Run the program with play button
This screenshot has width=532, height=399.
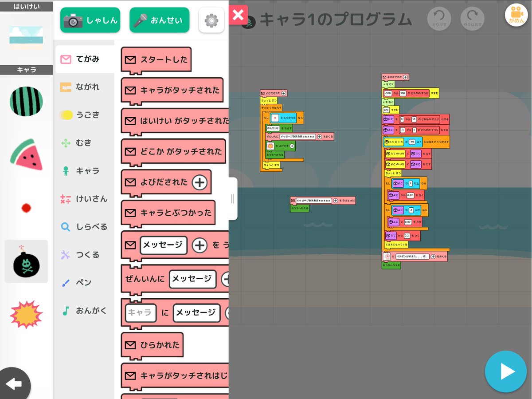click(x=506, y=372)
